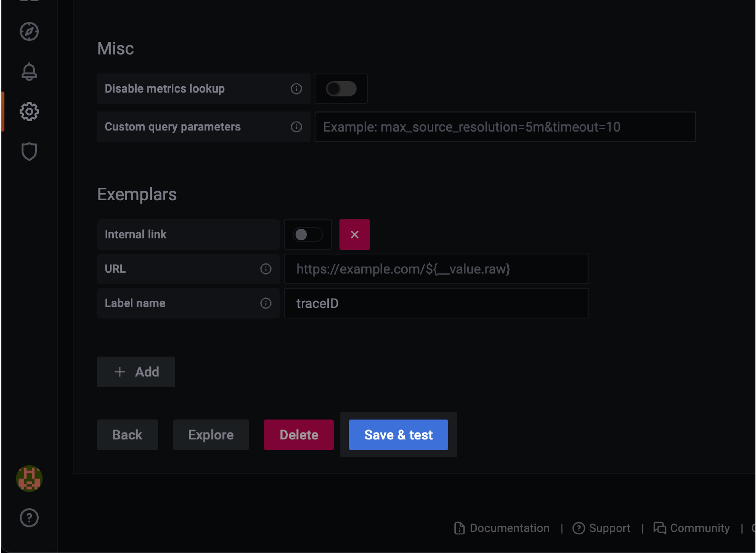
Task: Click the user avatar icon
Action: 29,479
